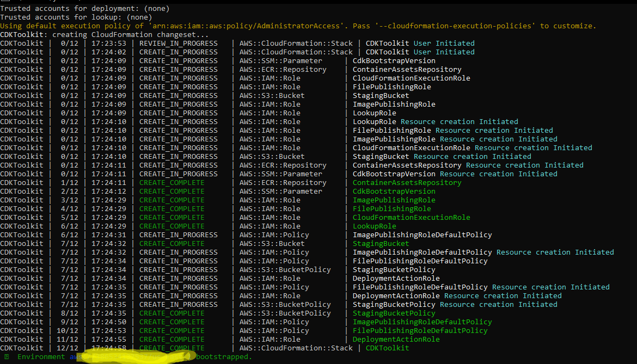Click 'CDKToolkit: creating CloudFormation changeset...' line
637x364 pixels.
[x=104, y=34]
